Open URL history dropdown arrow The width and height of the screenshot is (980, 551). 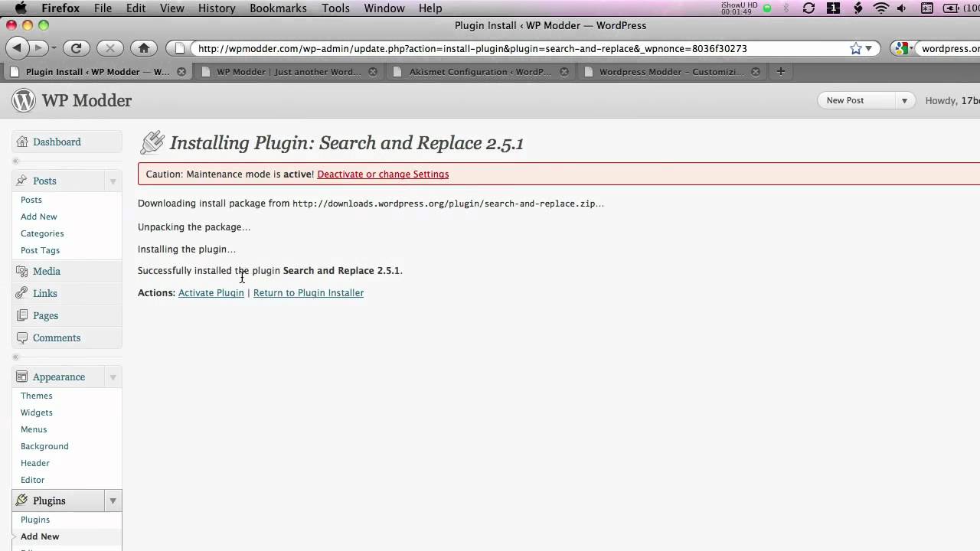click(868, 48)
